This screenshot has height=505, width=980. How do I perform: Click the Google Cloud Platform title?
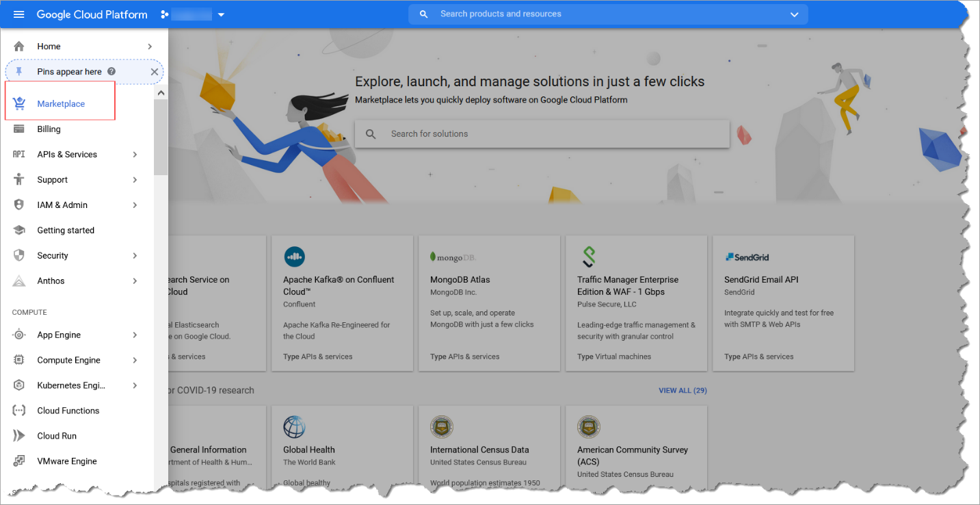pos(92,14)
